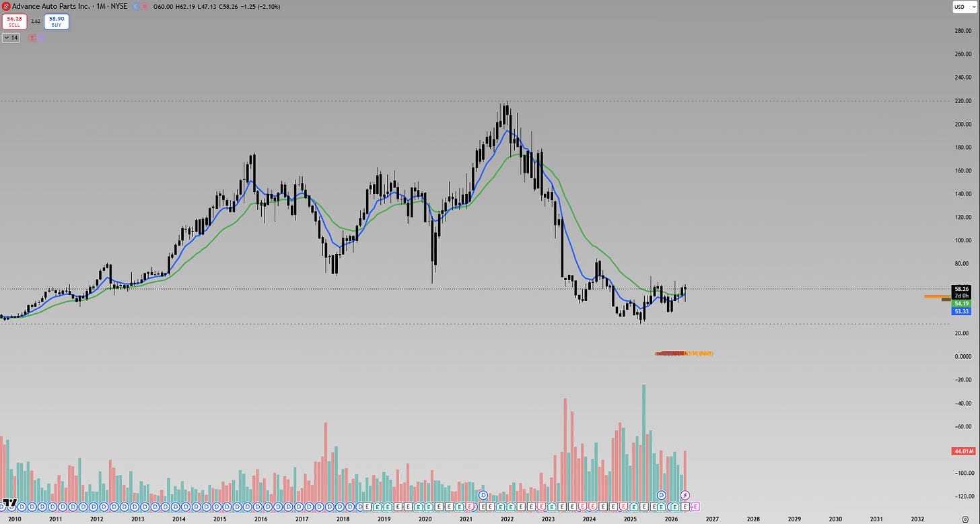Click the blue market status icon beside NYSE
Screen dimensions: 980x524
pos(135,6)
